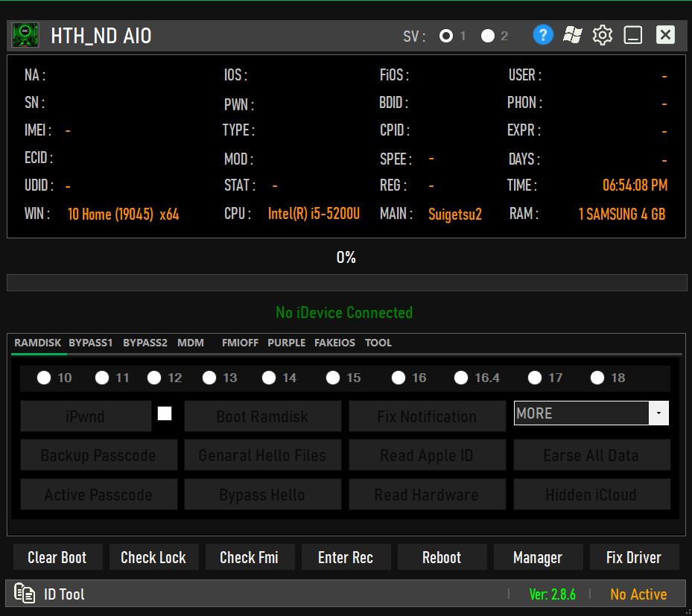Choose iOS 17 radio option
The width and height of the screenshot is (692, 616).
(x=534, y=378)
